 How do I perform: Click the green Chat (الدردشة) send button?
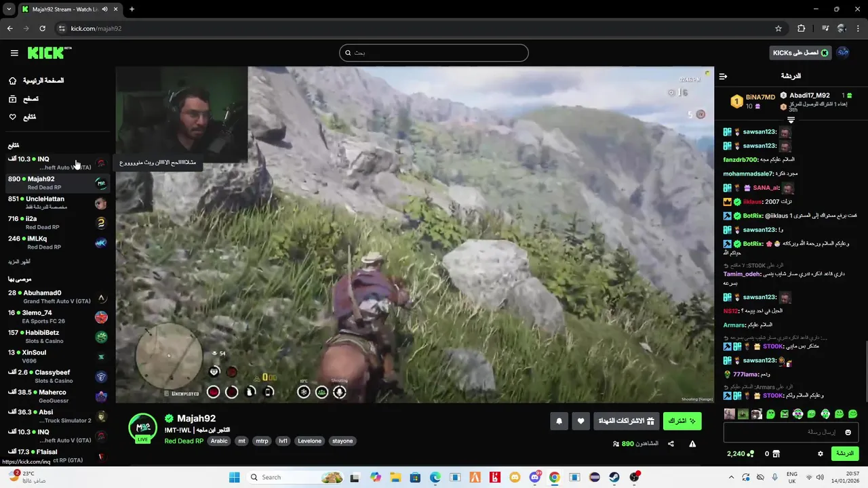(x=845, y=453)
